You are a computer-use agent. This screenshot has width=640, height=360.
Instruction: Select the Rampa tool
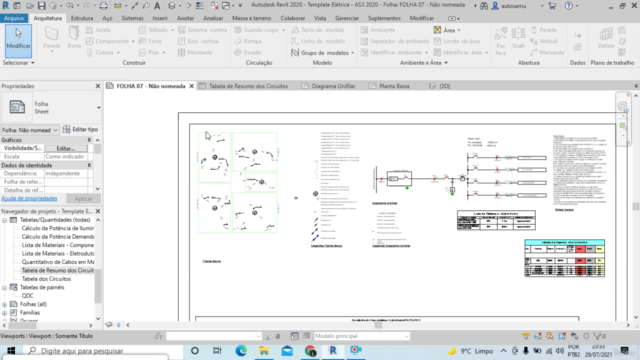point(248,41)
